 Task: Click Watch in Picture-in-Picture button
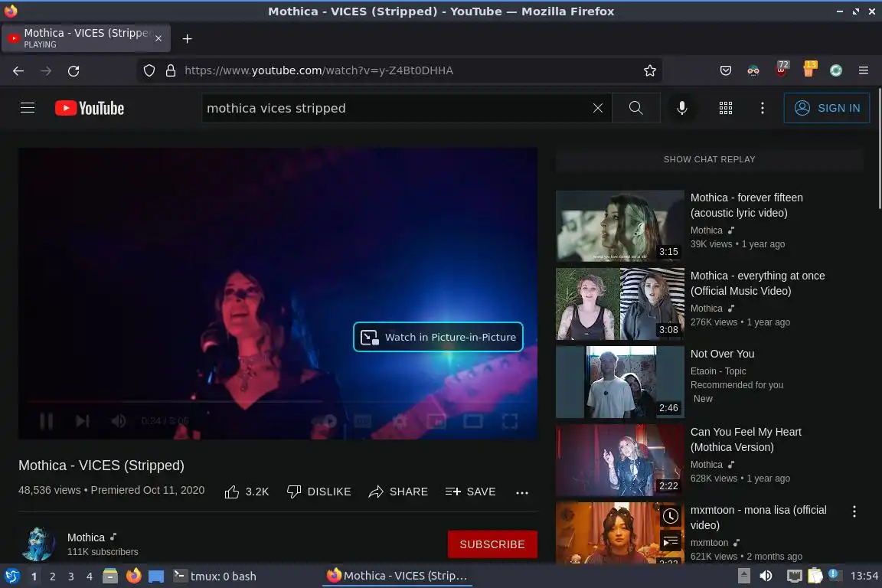coord(438,337)
